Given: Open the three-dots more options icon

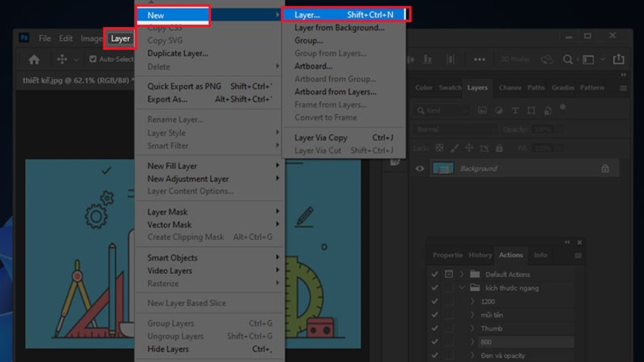Looking at the screenshot, I should (479, 60).
